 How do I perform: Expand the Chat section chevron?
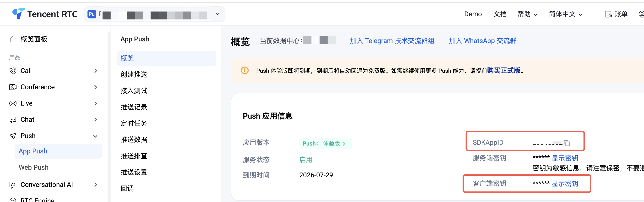[96, 120]
